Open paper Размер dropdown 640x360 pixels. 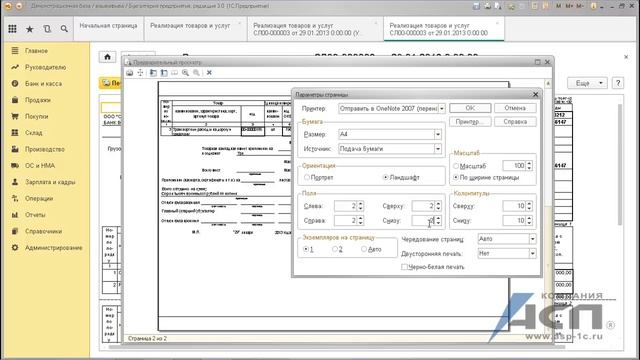(x=438, y=134)
